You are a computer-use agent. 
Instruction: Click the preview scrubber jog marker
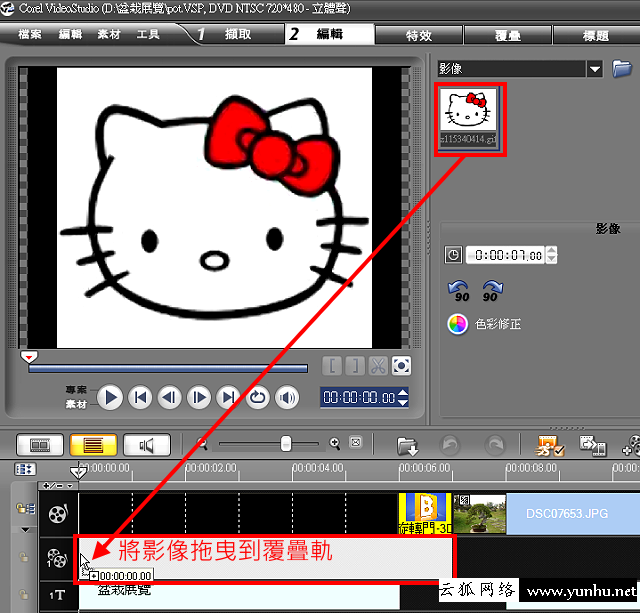[x=29, y=357]
